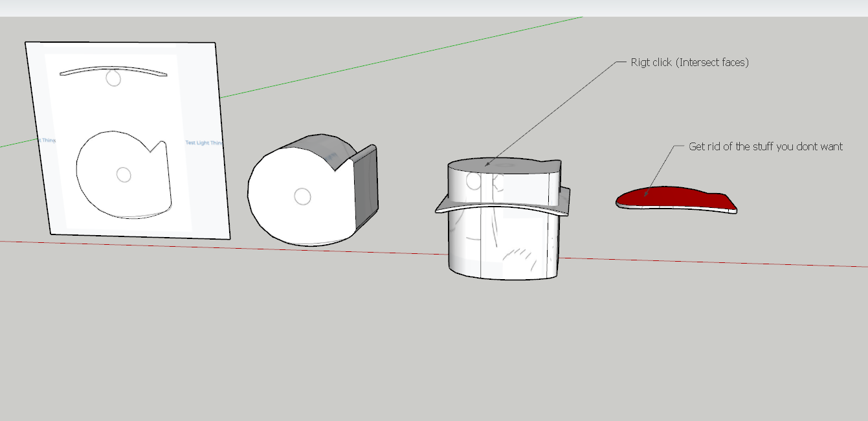Click 'Test Light Thing' text right of image

204,143
